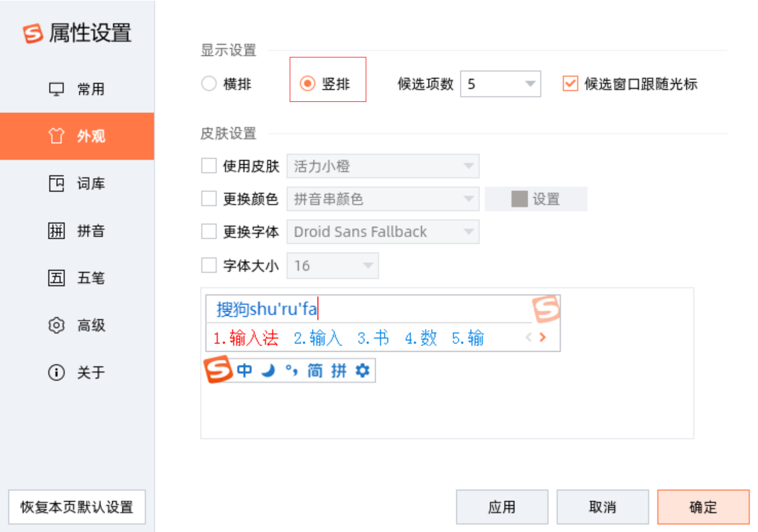Viewport: 758px width, 532px height.
Task: Enable the 字体大小 checkbox
Action: (209, 265)
